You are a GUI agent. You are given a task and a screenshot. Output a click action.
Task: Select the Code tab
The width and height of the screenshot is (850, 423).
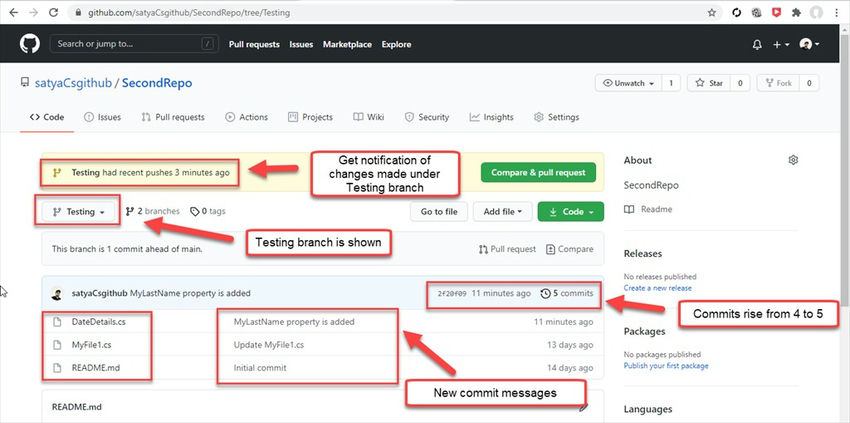(47, 117)
